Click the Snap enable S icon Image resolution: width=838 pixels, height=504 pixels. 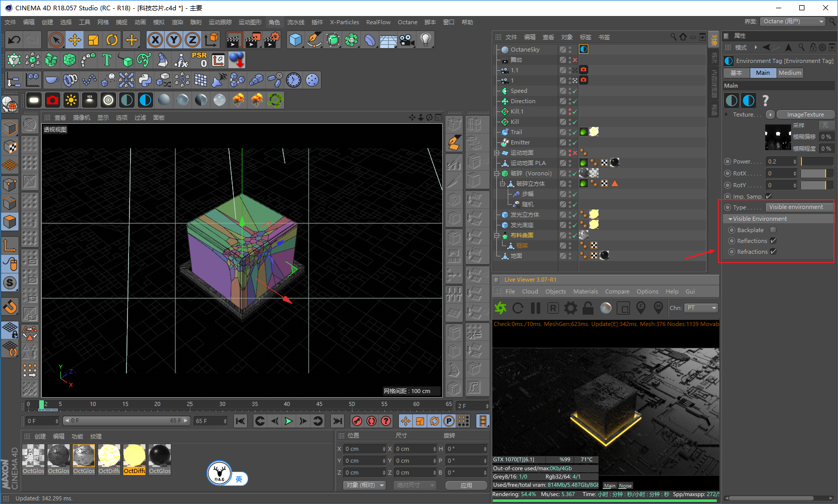(x=10, y=283)
